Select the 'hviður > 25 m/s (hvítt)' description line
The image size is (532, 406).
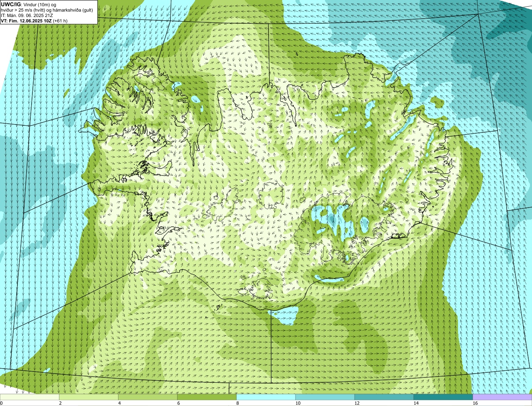click(47, 10)
